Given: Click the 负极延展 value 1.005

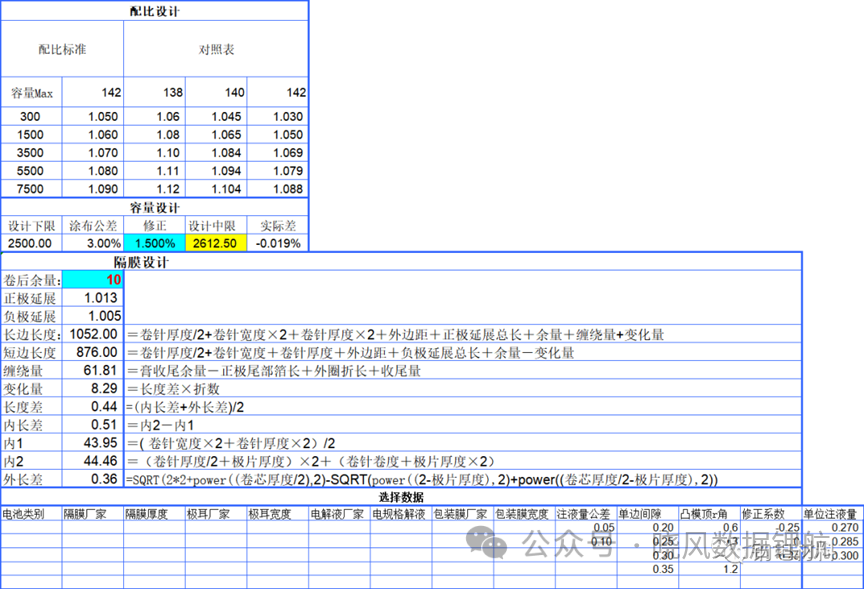Looking at the screenshot, I should (93, 316).
